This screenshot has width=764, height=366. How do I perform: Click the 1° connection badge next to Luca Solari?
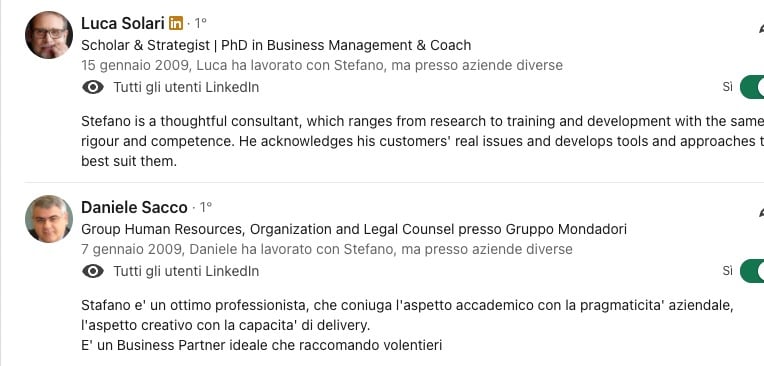pos(200,23)
